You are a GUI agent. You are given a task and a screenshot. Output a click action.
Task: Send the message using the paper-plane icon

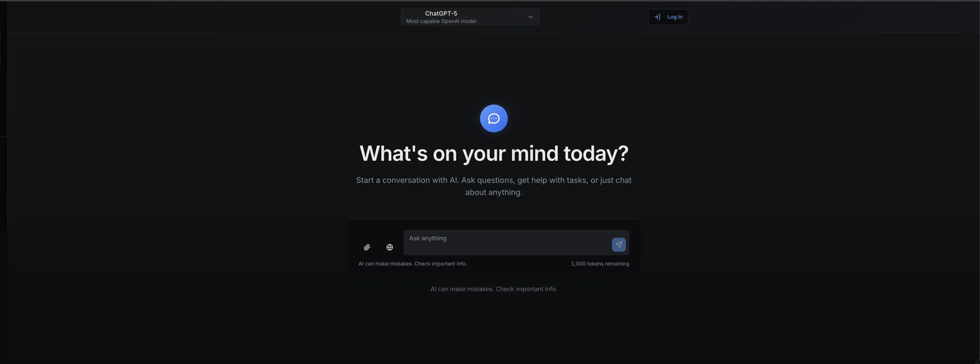point(619,245)
